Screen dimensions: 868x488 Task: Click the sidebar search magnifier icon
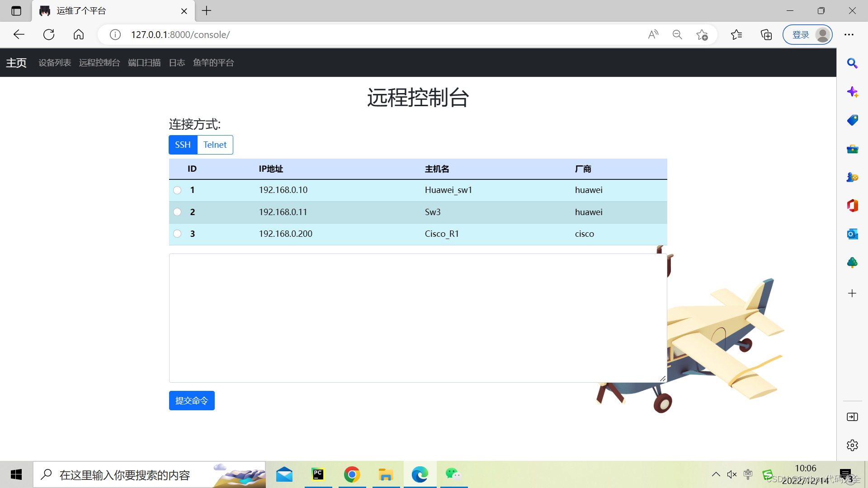pos(852,63)
